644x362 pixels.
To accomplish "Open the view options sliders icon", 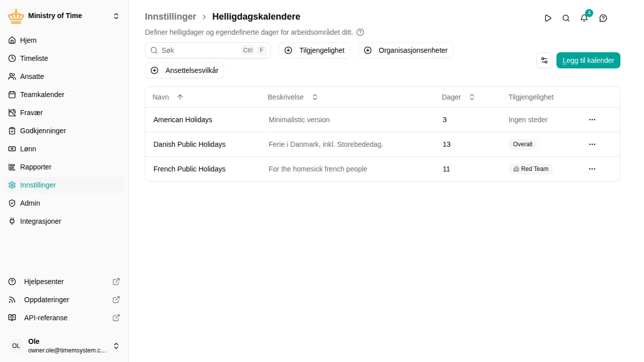I will 544,60.
